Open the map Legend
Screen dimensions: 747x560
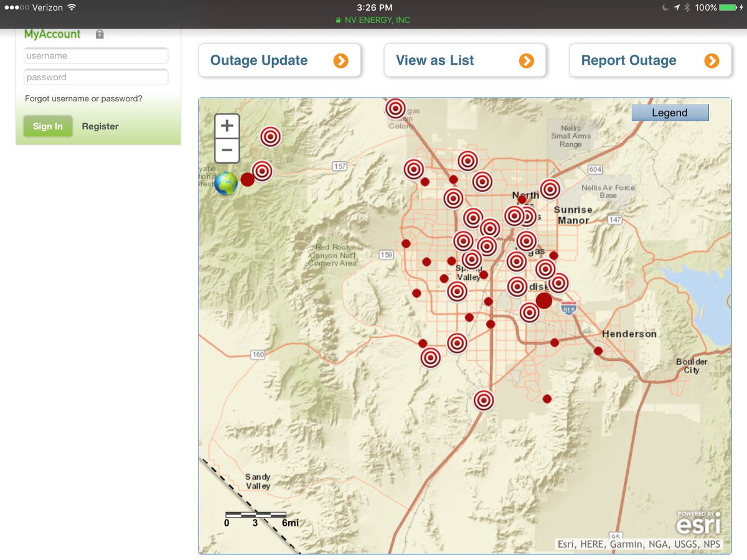(670, 113)
